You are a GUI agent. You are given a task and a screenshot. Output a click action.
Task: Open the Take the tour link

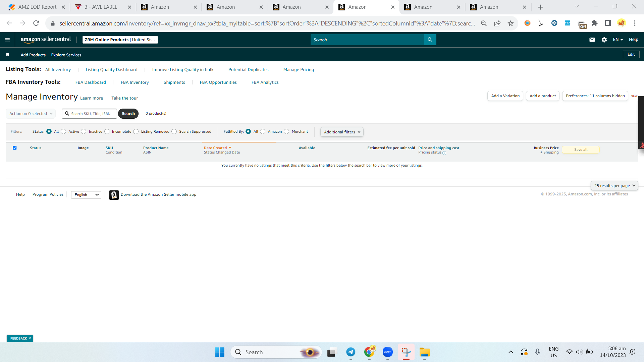[x=124, y=98]
